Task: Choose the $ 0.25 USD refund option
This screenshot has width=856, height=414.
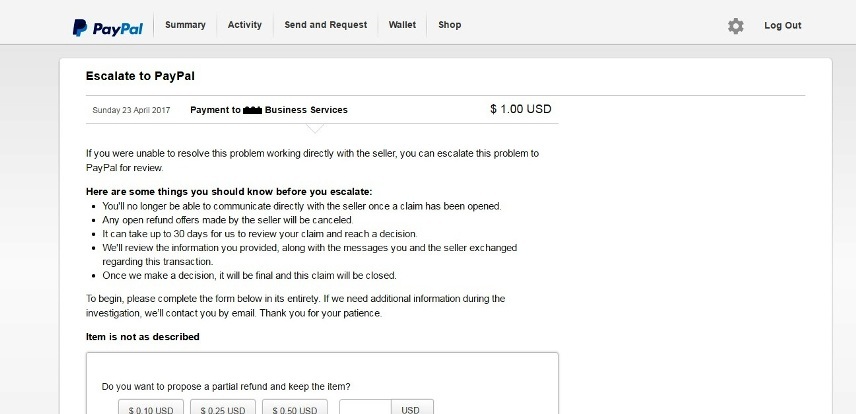Action: click(x=222, y=407)
